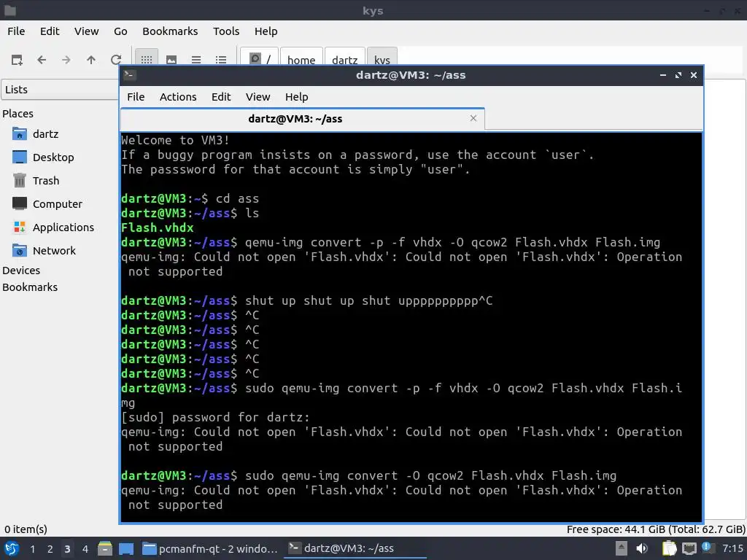Navigate to 'home' in the path bar
This screenshot has width=747, height=560.
click(301, 58)
